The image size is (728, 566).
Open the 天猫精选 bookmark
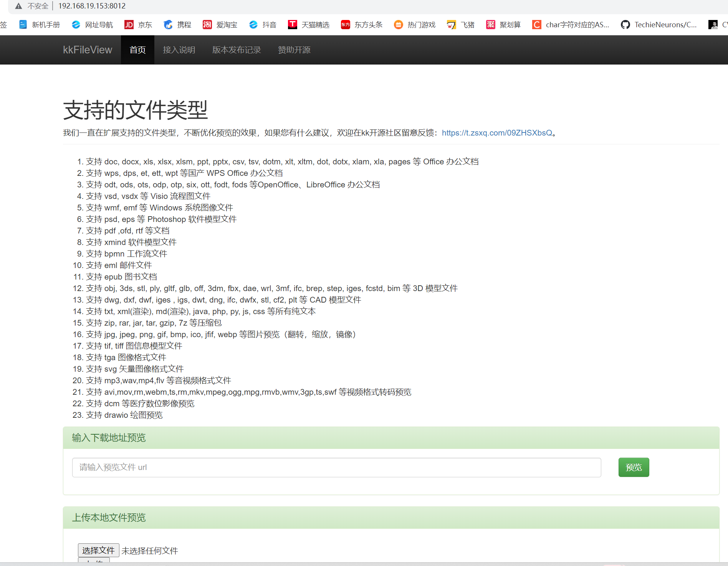pos(309,24)
